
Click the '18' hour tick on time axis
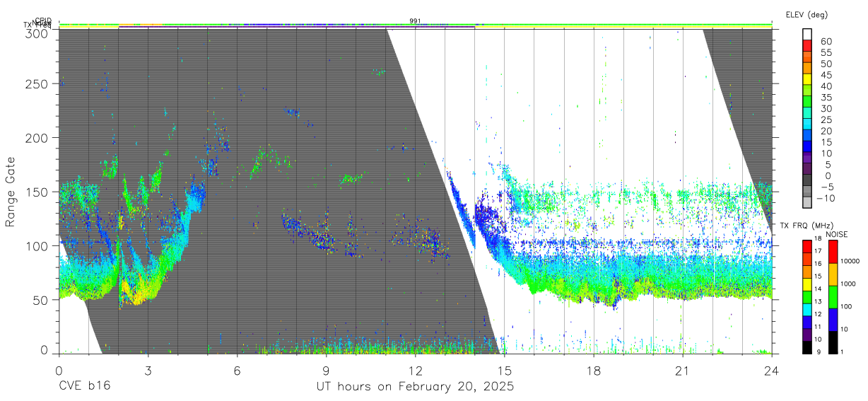(593, 370)
